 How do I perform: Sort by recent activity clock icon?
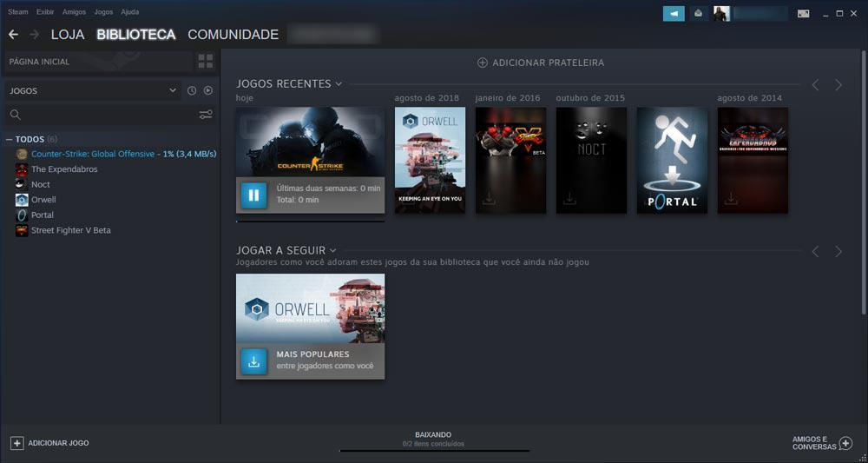pyautogui.click(x=192, y=90)
